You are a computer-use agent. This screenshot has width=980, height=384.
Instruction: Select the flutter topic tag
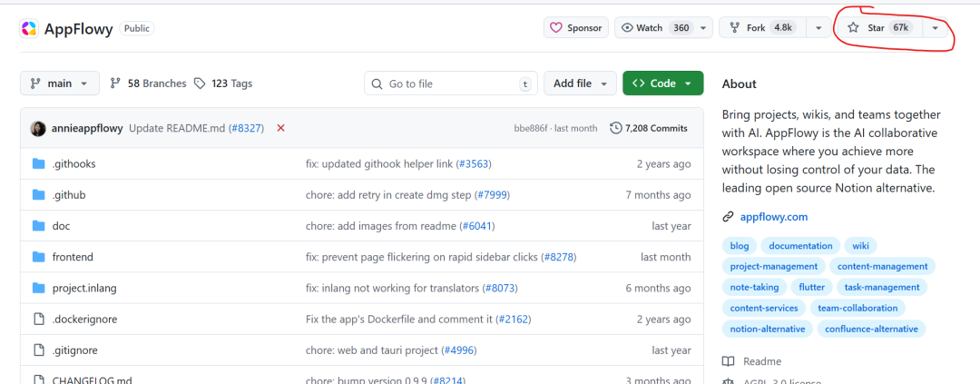(812, 287)
